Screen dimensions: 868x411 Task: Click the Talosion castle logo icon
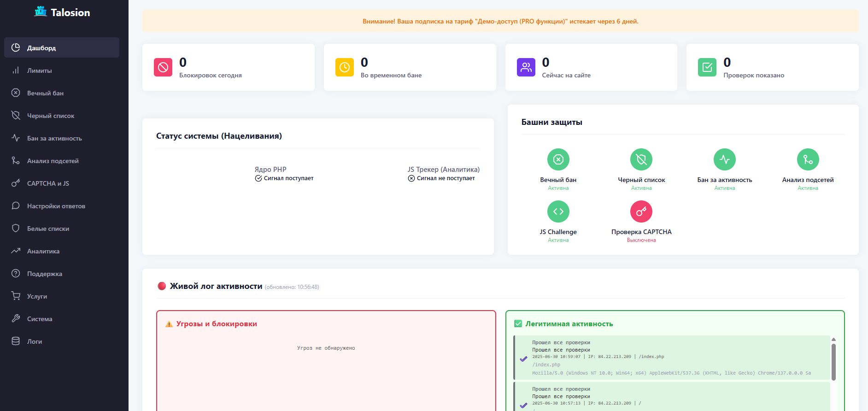pyautogui.click(x=41, y=12)
